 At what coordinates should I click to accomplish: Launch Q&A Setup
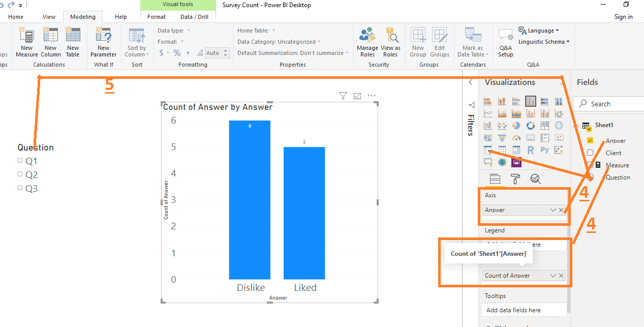[x=505, y=42]
